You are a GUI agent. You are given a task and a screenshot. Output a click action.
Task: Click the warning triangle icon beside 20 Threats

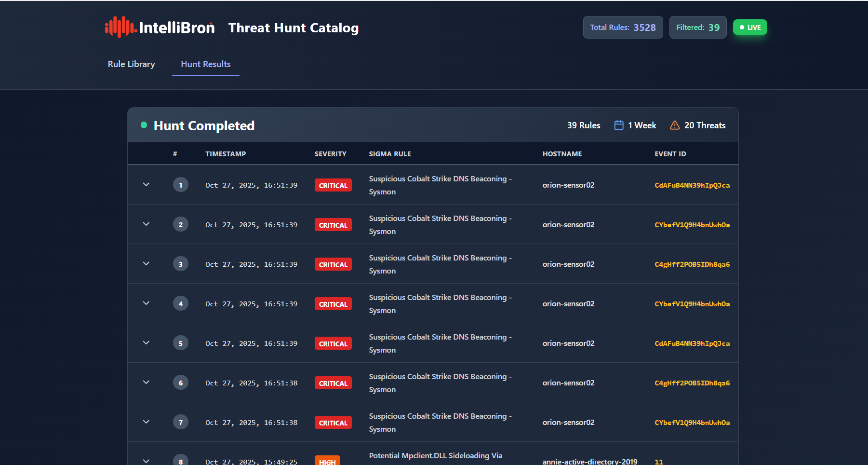pos(675,125)
